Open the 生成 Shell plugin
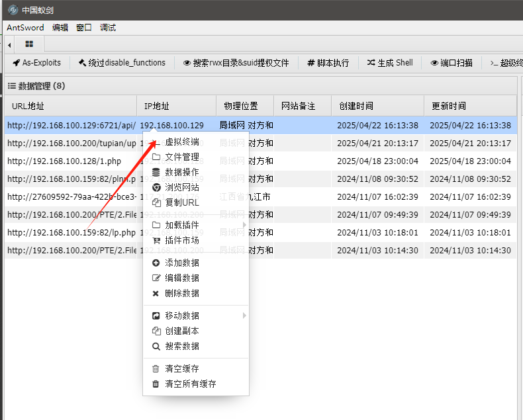The height and width of the screenshot is (420, 523). tap(390, 63)
